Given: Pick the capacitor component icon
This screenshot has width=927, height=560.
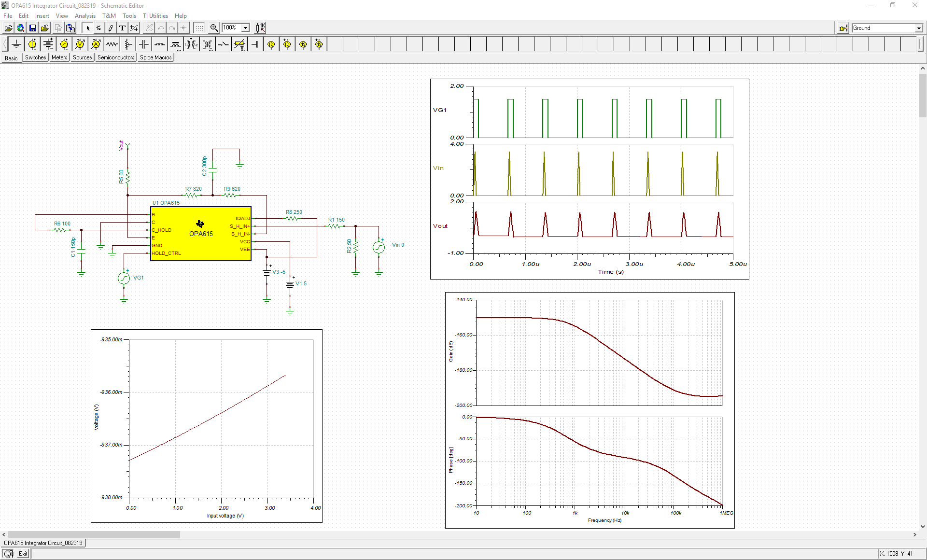Looking at the screenshot, I should (144, 44).
